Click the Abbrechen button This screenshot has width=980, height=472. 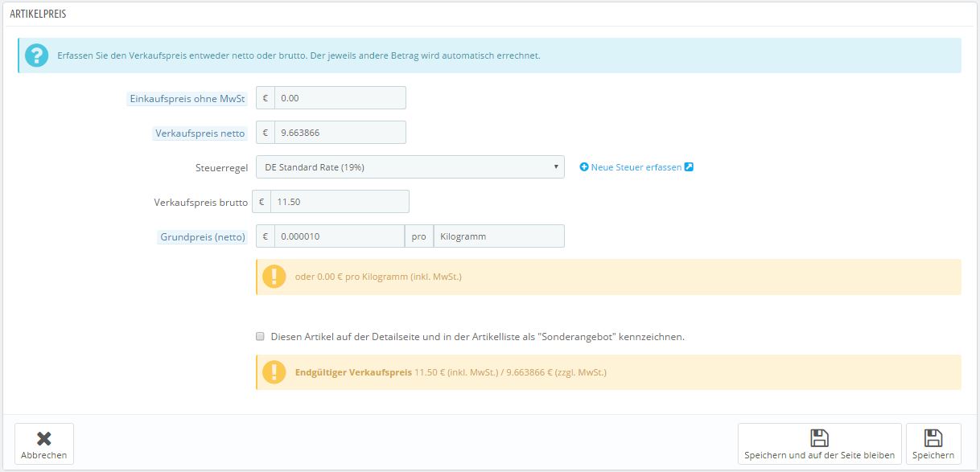click(44, 444)
